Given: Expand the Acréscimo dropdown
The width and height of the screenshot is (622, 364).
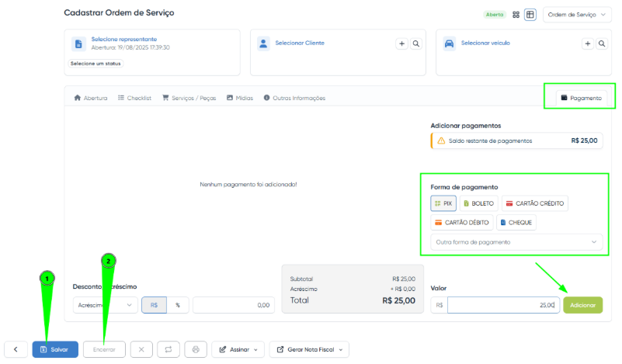Looking at the screenshot, I should (x=105, y=305).
